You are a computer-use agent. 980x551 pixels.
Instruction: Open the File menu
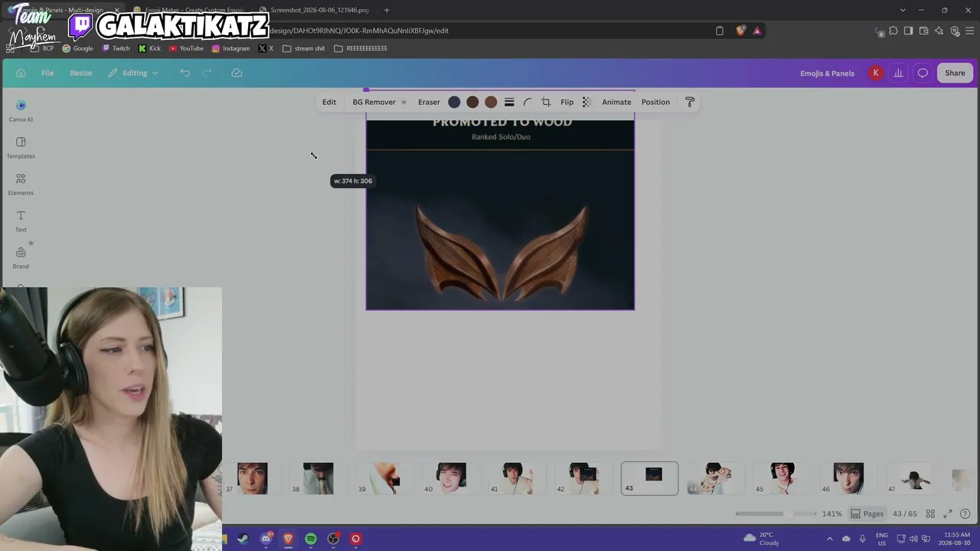[x=47, y=73]
